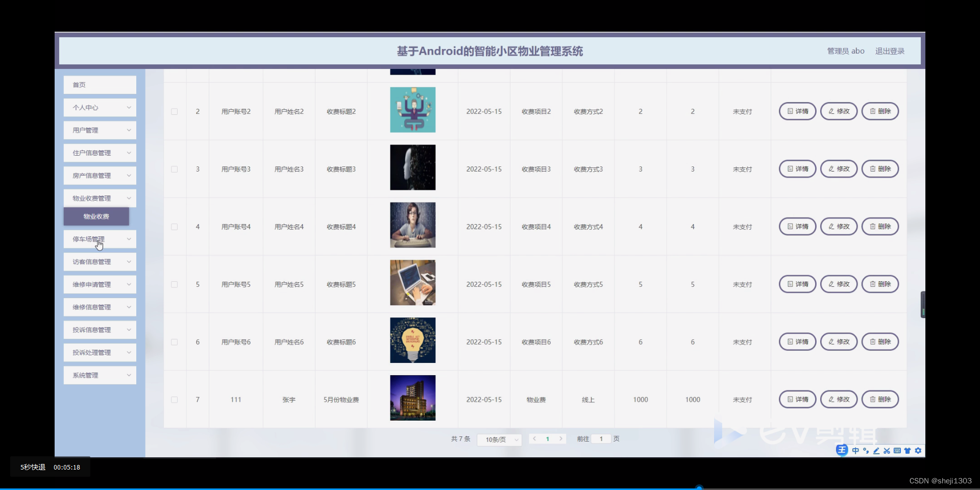Open the input method soft keyboard icon

(x=897, y=451)
